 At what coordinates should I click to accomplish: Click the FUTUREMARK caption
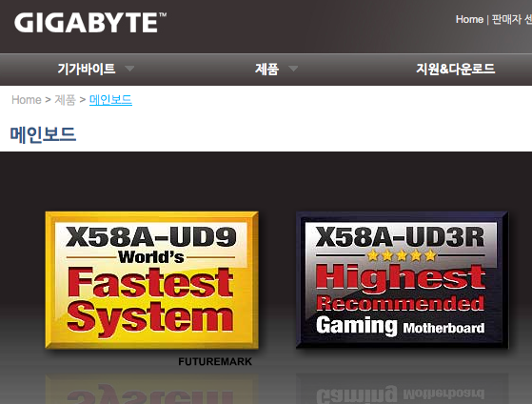215,361
